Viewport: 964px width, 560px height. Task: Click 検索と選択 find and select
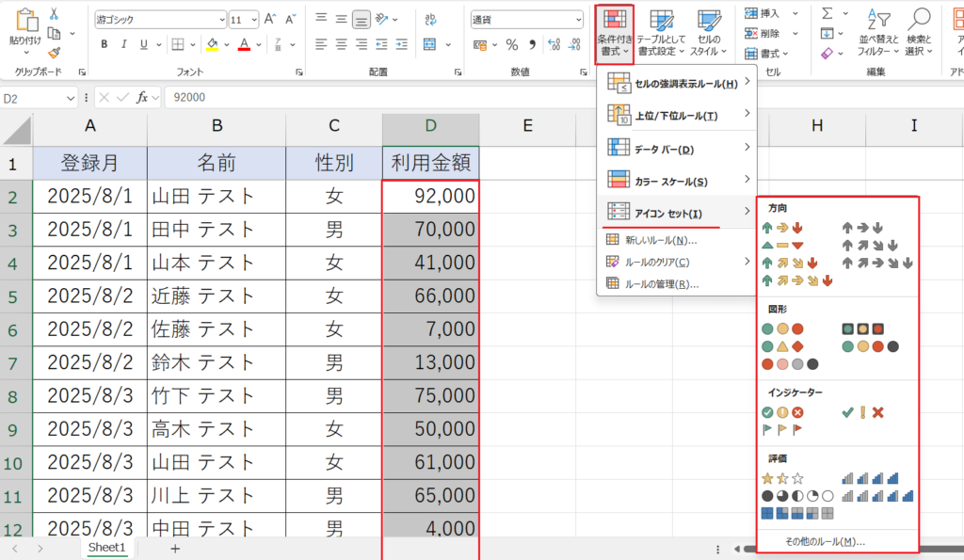click(919, 33)
